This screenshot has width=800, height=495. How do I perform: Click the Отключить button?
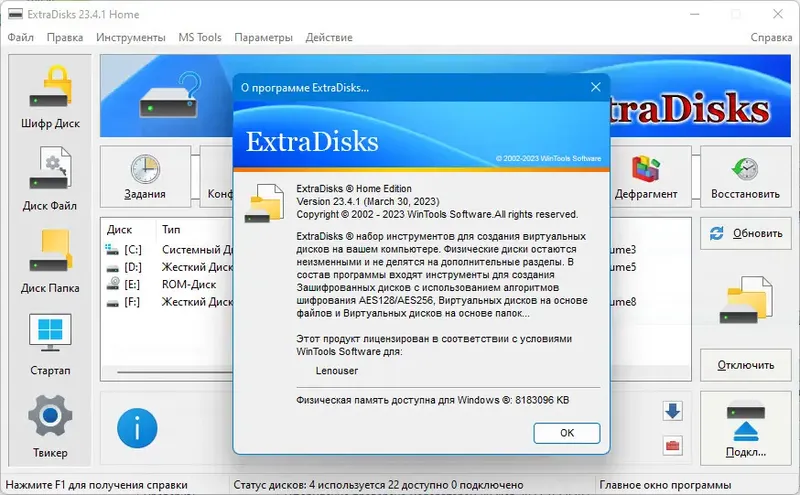point(745,365)
